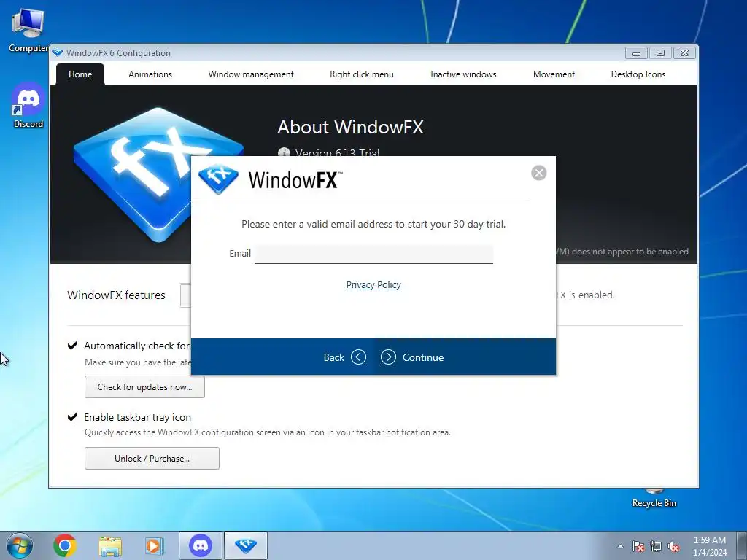Open the Action Center flag icon
Viewport: 747px width, 560px height.
point(638,546)
